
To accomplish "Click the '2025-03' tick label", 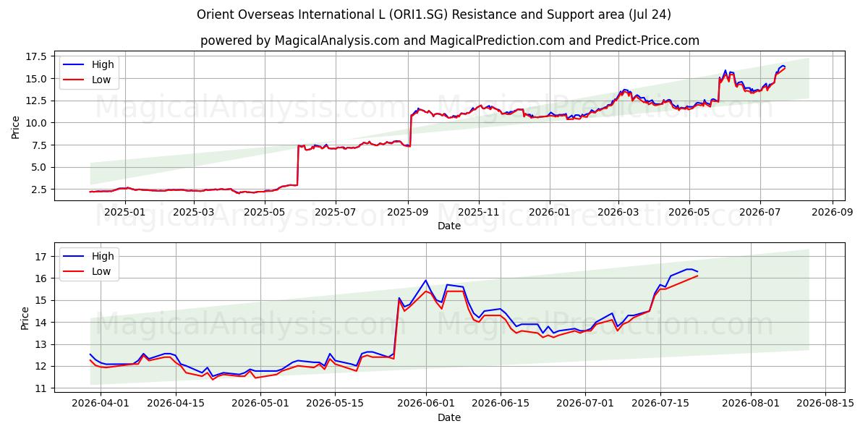I will 195,212.
